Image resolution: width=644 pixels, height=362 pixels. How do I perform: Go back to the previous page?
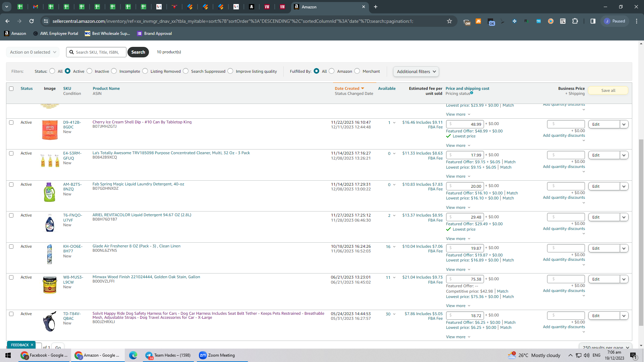pos(7,21)
